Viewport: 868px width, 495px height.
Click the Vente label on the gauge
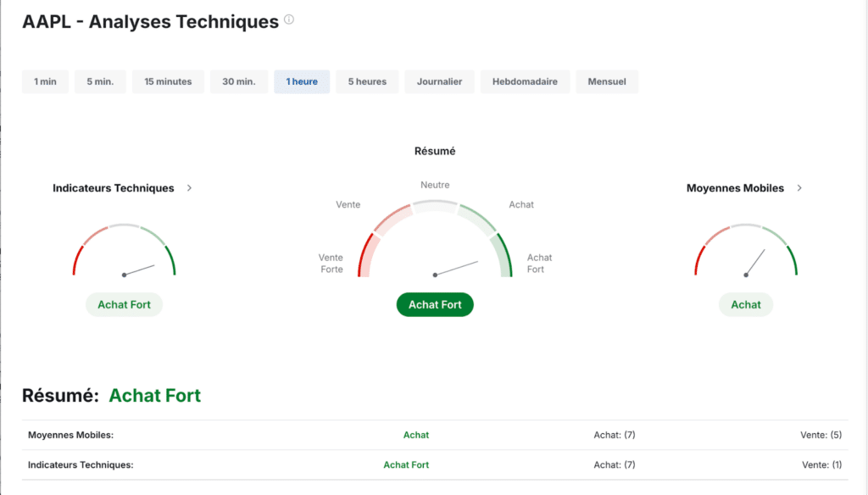click(x=348, y=205)
